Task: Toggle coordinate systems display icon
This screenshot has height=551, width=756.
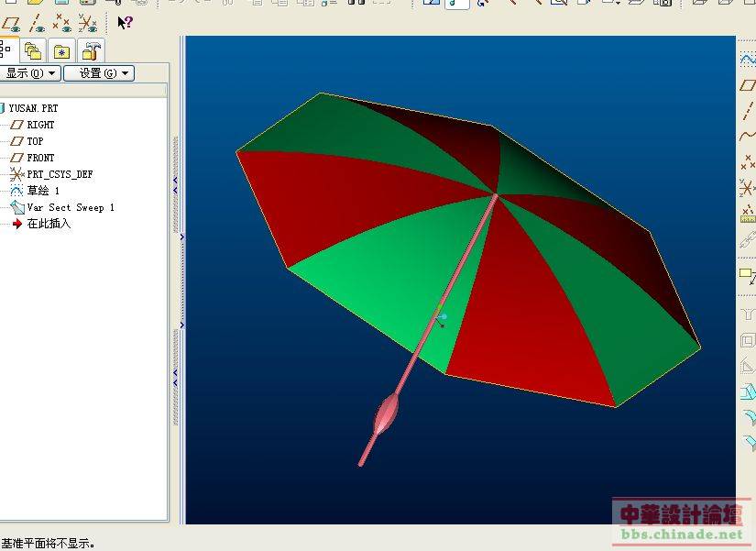Action: 87,22
